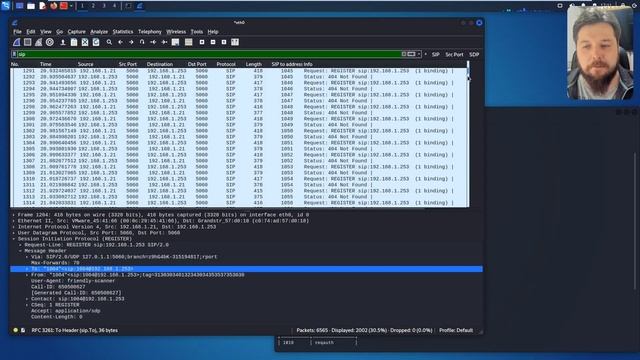The height and width of the screenshot is (360, 640).
Task: Open the Statistics menu
Action: click(x=123, y=32)
